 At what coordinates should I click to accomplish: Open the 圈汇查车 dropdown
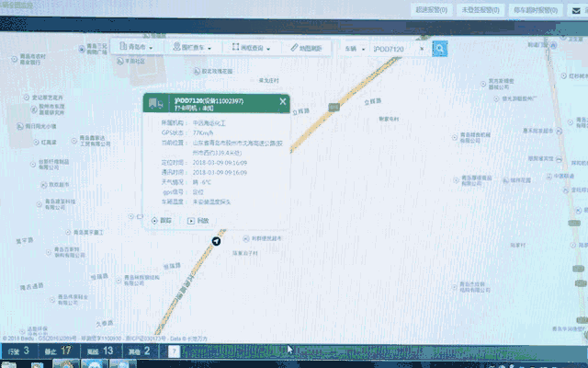(192, 47)
